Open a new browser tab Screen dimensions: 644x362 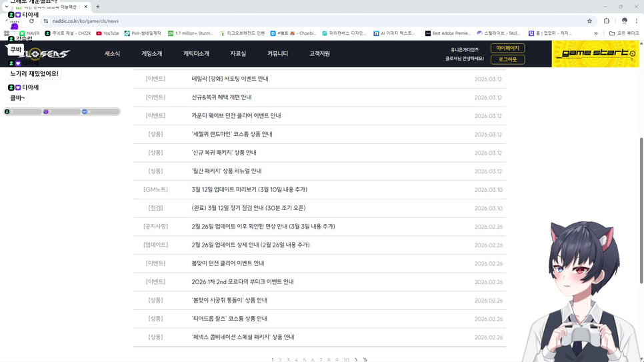click(98, 7)
